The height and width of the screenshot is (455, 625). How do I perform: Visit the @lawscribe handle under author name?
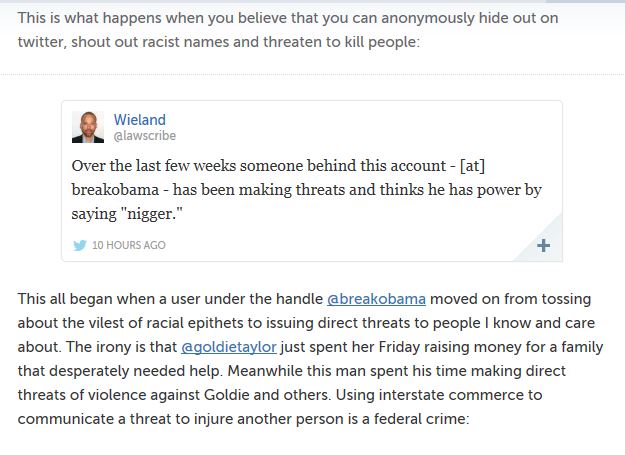coord(139,135)
